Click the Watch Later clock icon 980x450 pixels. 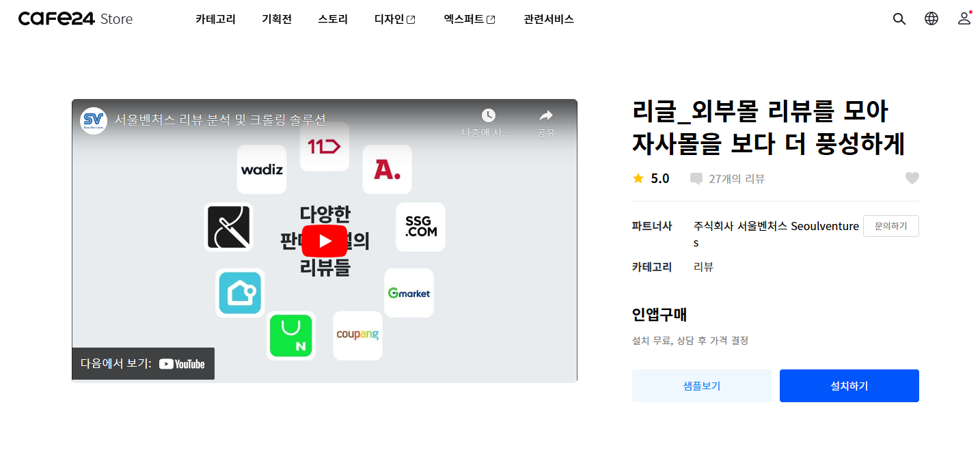488,115
